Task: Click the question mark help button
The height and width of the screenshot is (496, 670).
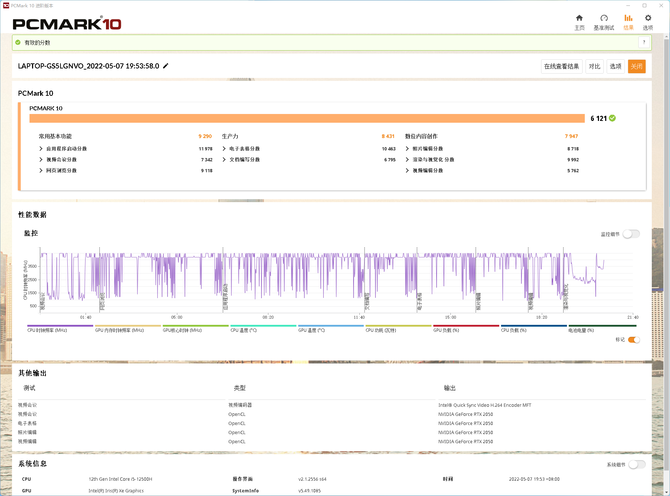Action: [x=644, y=42]
